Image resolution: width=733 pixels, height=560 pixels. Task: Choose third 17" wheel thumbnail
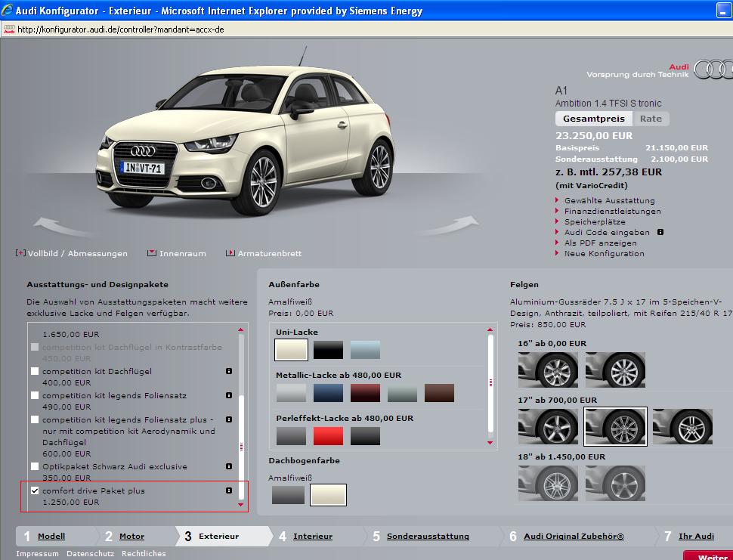(x=682, y=427)
